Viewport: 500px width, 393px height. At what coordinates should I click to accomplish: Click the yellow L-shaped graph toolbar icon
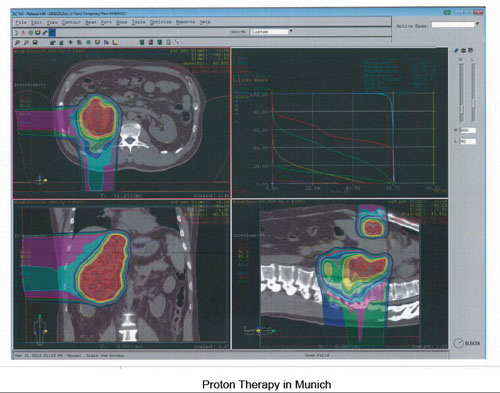(x=115, y=43)
